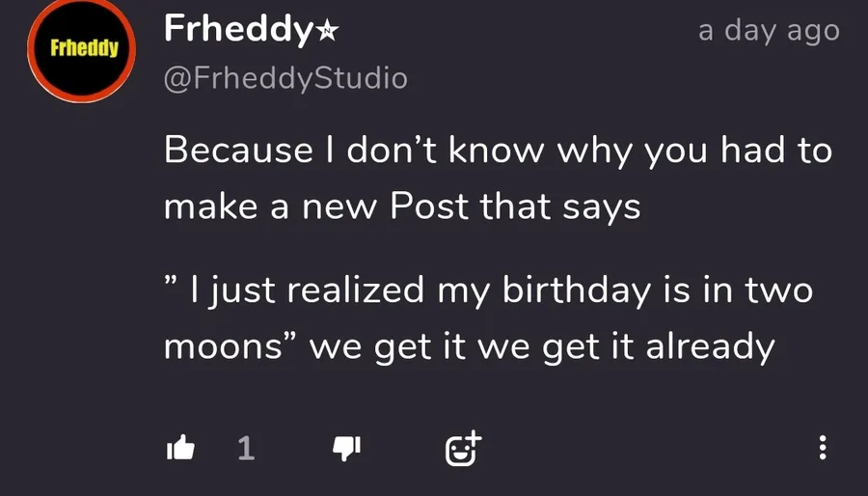
Task: Dislike the comment with thumbs down
Action: (345, 447)
